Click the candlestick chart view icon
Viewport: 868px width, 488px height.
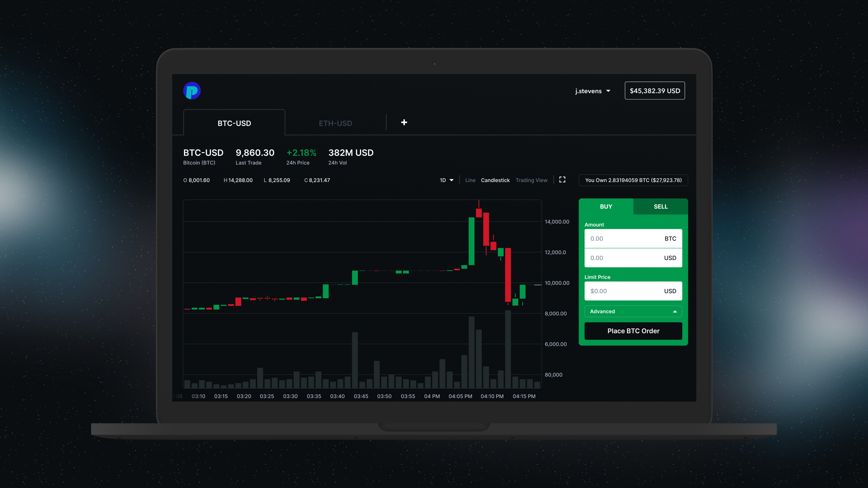(495, 180)
